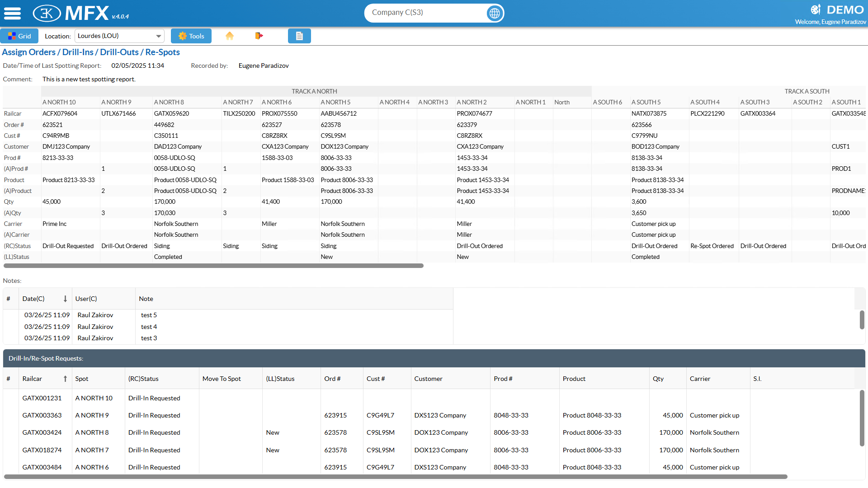Viewport: 868px width, 488px height.
Task: Click the track grid horizontal scrollbar
Action: click(x=213, y=266)
